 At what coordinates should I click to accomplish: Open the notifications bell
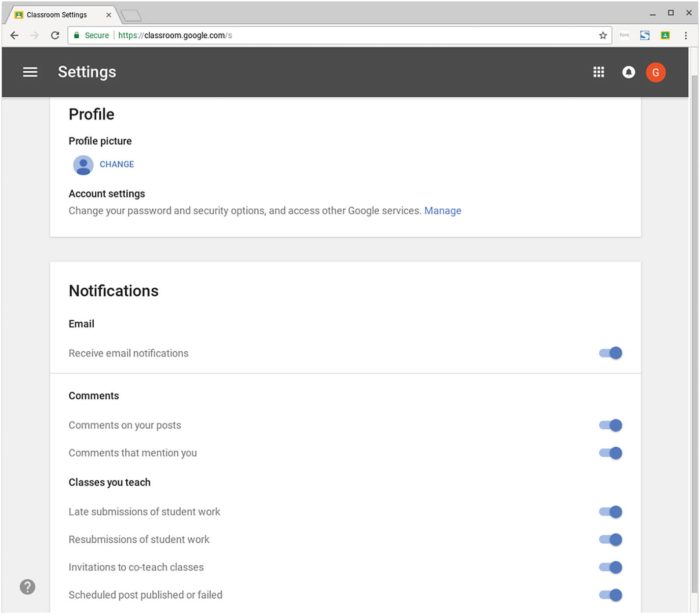628,72
